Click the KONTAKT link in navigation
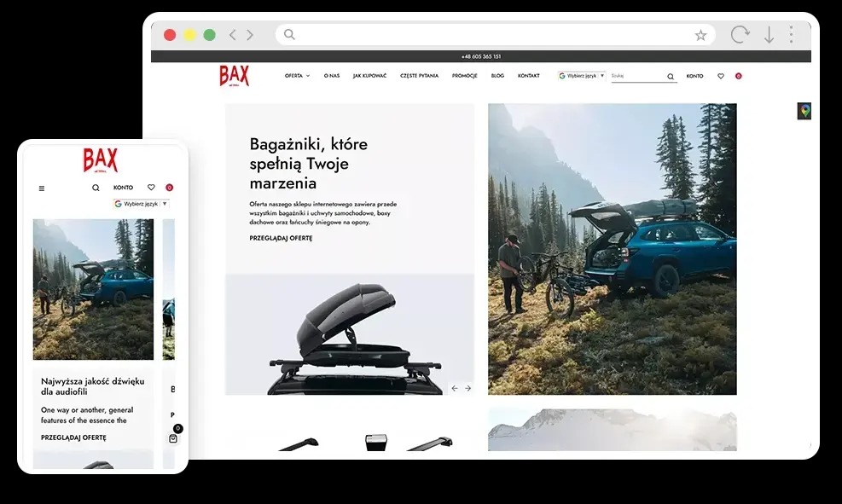The width and height of the screenshot is (842, 504). click(x=529, y=75)
